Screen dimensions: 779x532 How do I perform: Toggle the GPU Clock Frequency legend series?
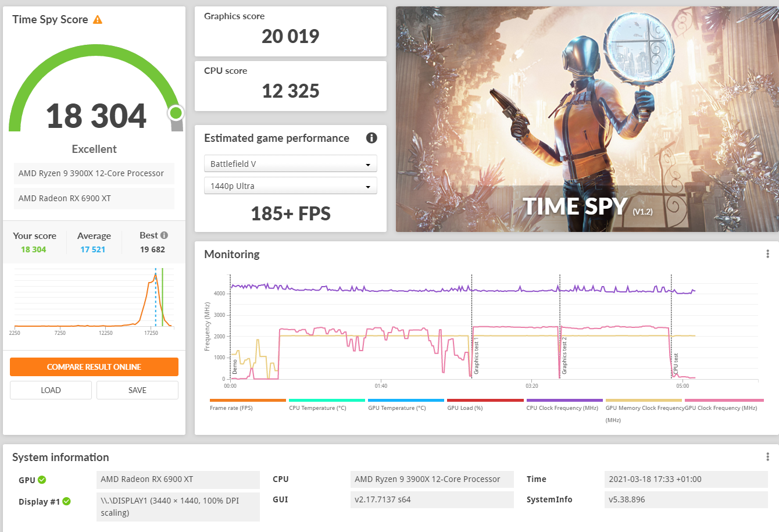click(724, 404)
